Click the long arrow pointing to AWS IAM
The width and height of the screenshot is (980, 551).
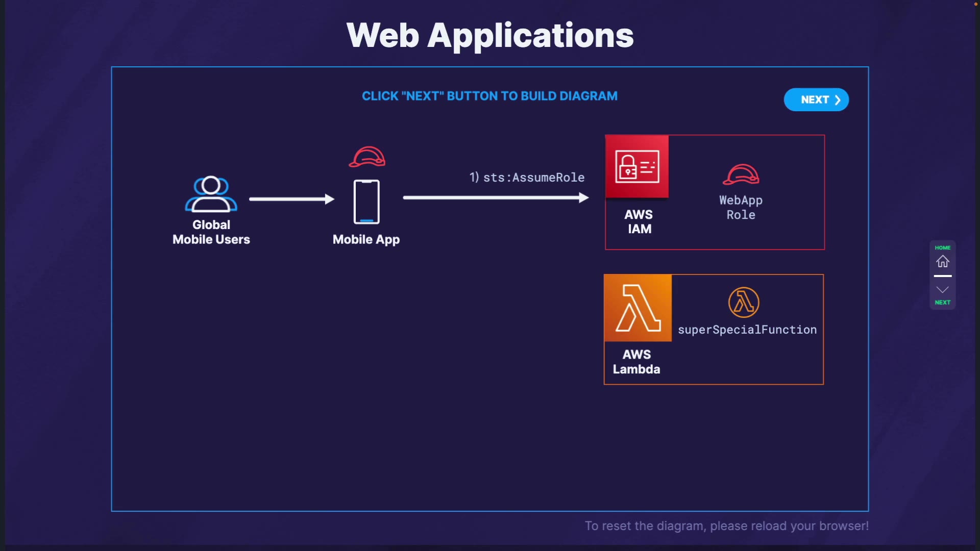[495, 198]
